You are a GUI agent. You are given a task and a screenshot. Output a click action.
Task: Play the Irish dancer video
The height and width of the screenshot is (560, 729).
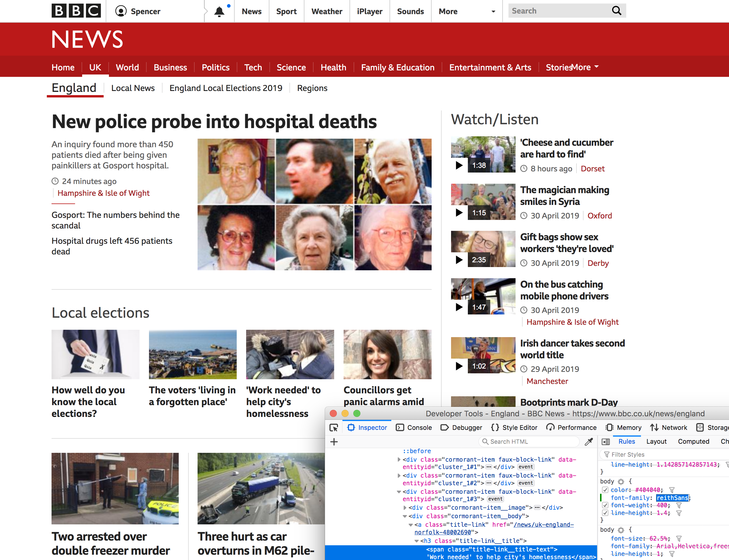(459, 366)
